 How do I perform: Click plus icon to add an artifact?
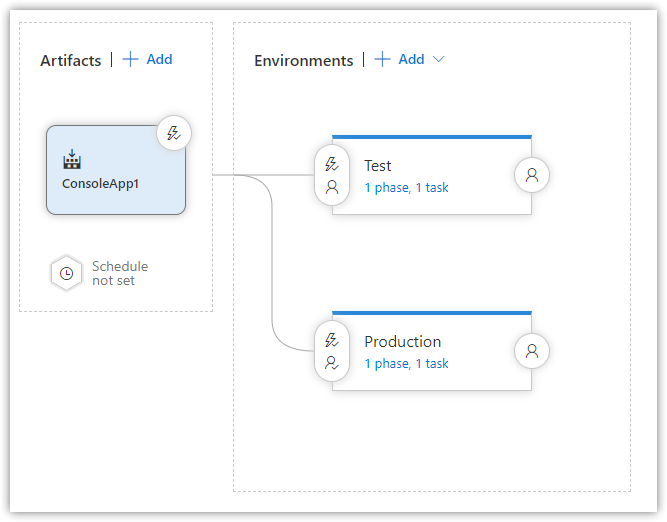[130, 59]
